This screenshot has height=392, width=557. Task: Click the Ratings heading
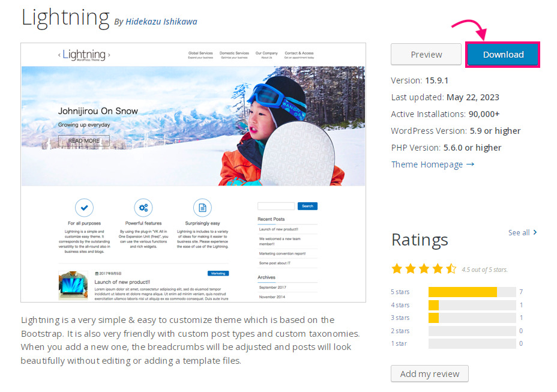click(x=420, y=240)
